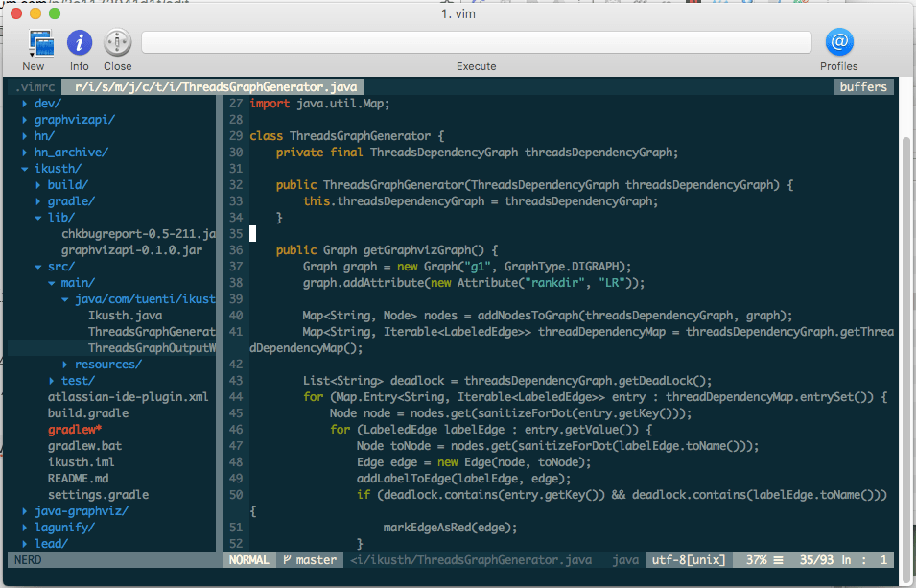Open the Info toolbar icon
The width and height of the screenshot is (916, 588).
(x=80, y=43)
